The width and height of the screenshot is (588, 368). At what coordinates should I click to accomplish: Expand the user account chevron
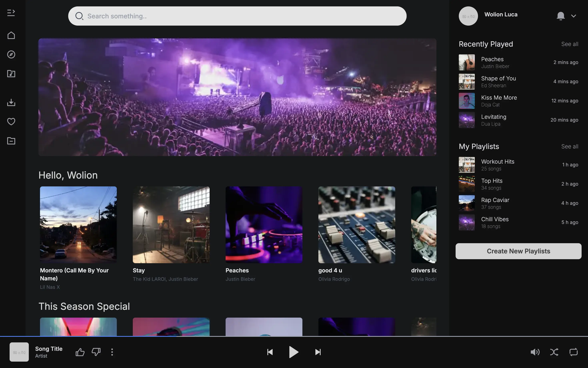point(573,16)
